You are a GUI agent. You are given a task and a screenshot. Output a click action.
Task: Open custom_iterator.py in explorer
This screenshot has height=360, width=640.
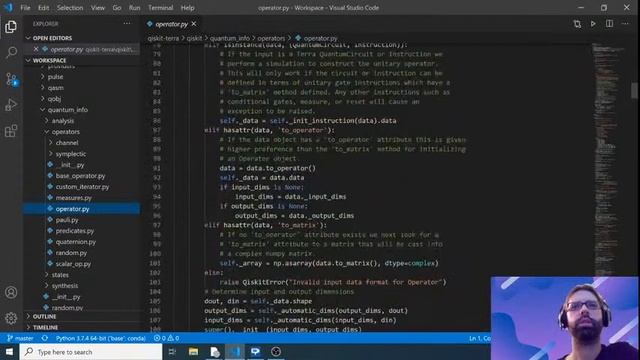(82, 187)
